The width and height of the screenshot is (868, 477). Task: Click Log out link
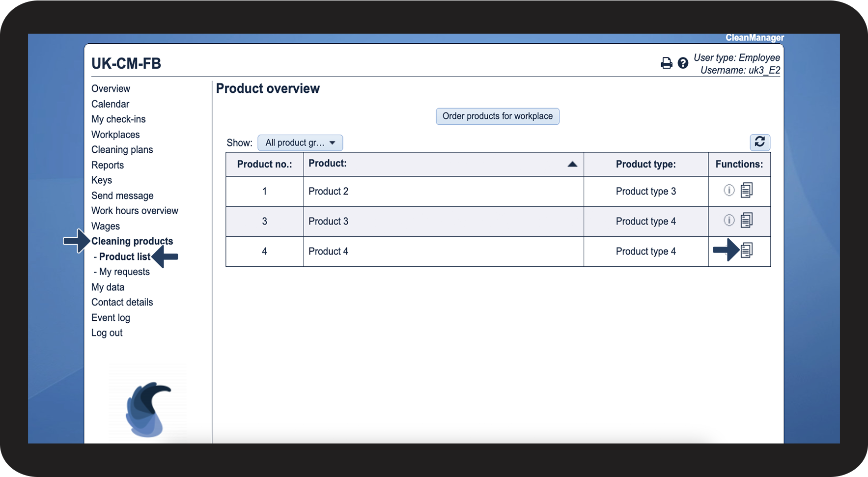click(x=107, y=333)
